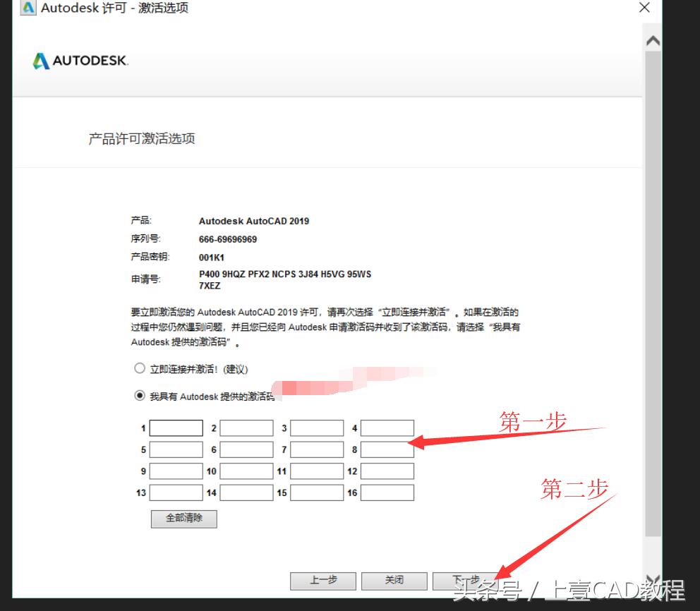Click activation code field number 8

[x=386, y=449]
